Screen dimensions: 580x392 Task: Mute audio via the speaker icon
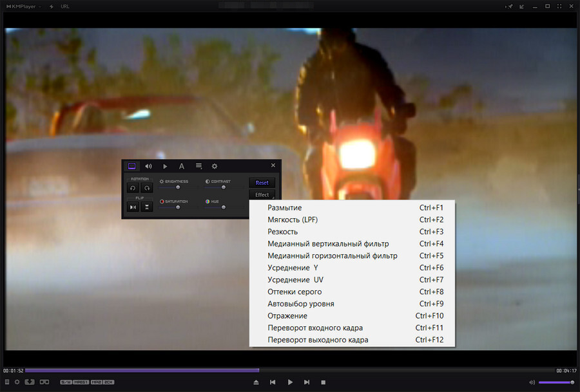click(x=532, y=382)
